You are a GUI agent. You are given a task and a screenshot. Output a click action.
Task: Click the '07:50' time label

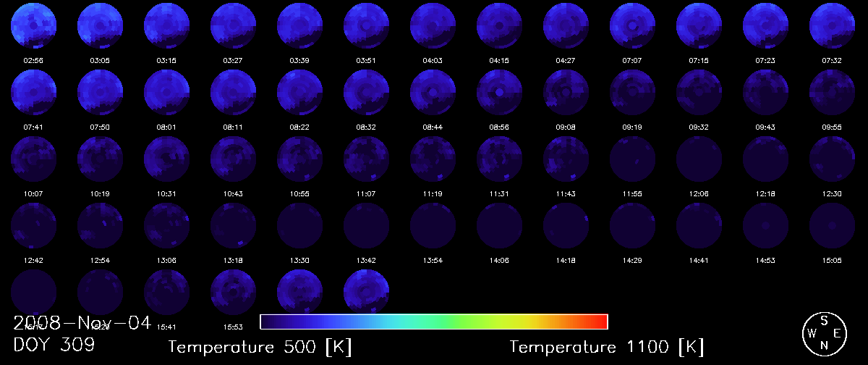pos(100,127)
